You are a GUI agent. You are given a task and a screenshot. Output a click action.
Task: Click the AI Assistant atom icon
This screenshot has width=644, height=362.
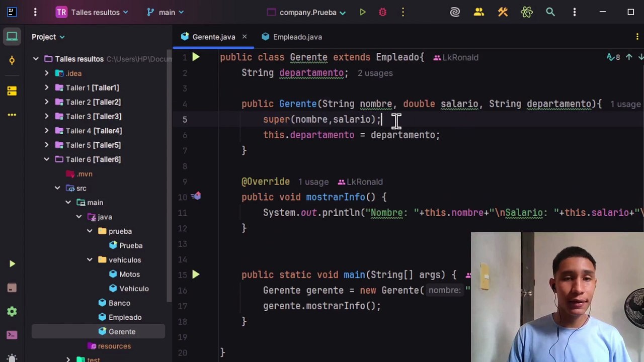[527, 12]
